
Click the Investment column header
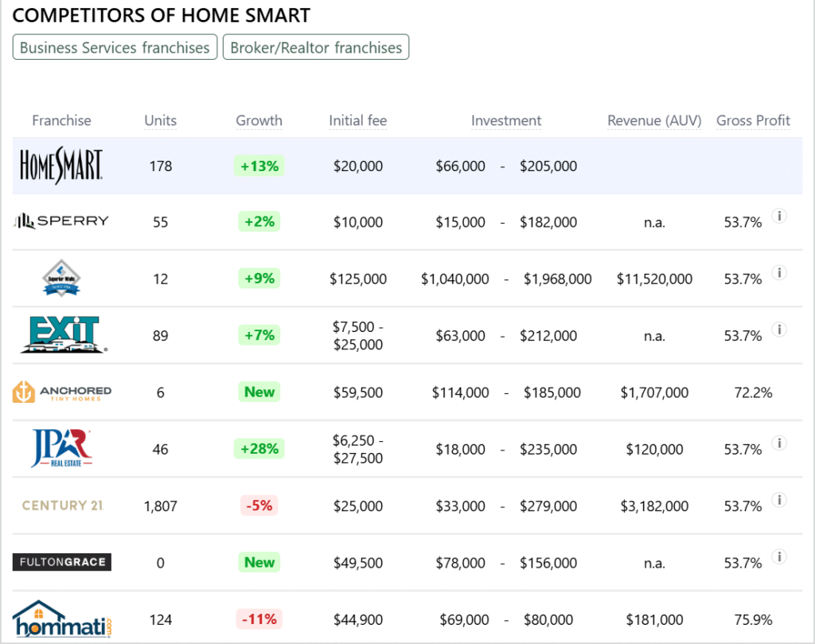[505, 120]
